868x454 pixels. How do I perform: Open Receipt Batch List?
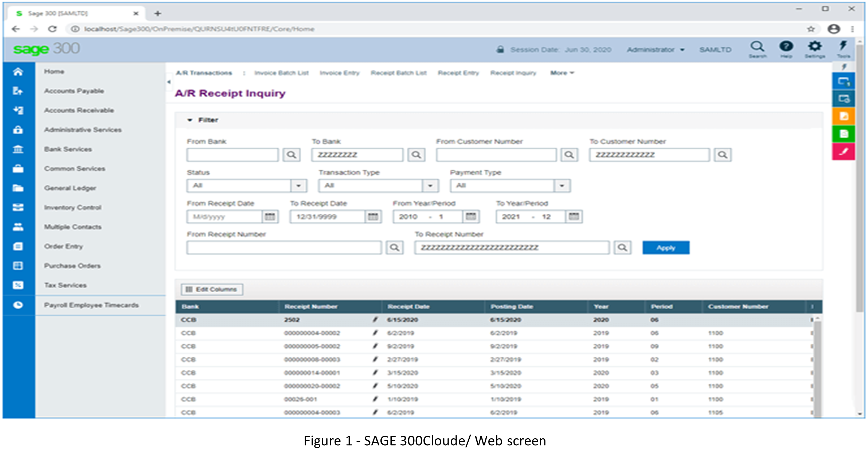point(399,73)
